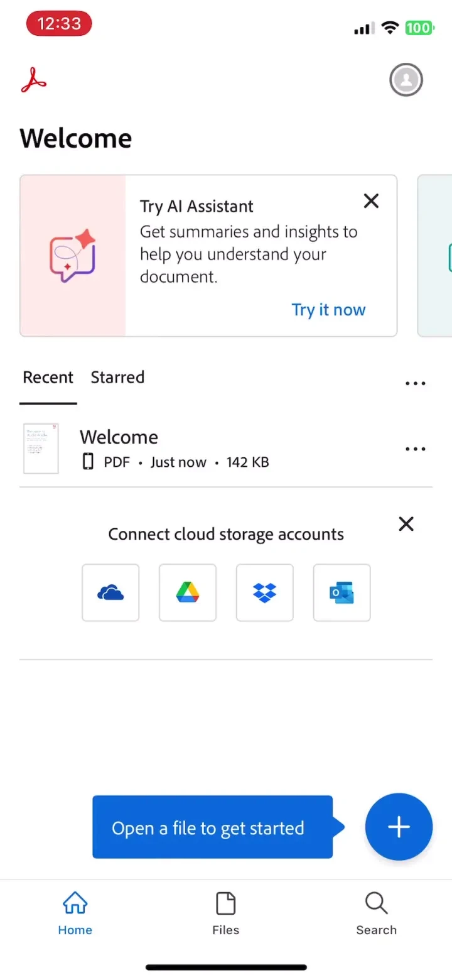
Task: Switch to the Recent tab
Action: coord(48,378)
